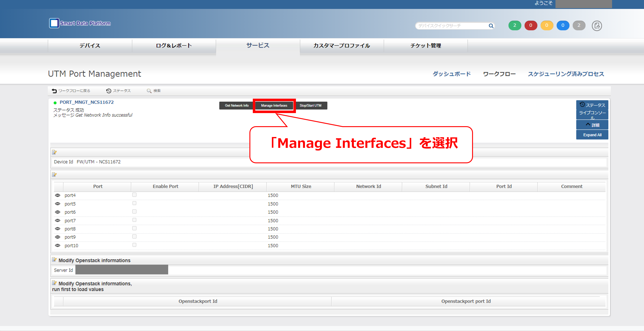Screen dimensions: 644x331
Task: Click the Get Network Info button
Action: (236, 106)
